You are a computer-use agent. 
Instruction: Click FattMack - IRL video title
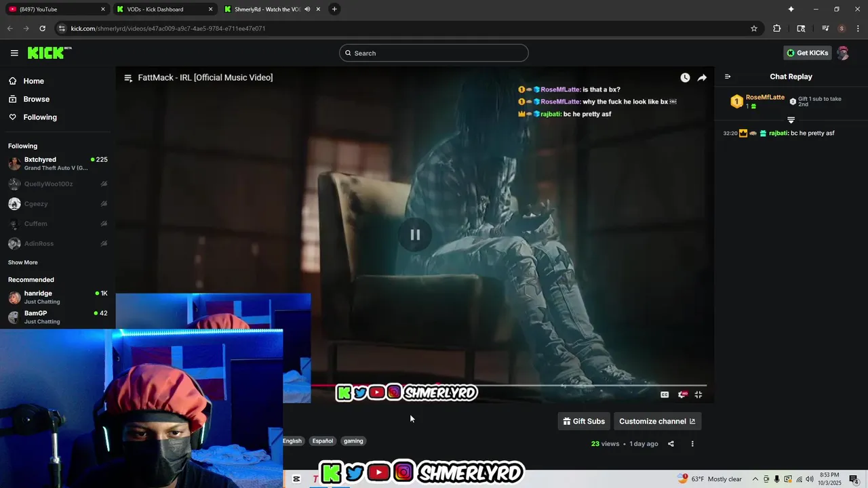[x=205, y=78]
